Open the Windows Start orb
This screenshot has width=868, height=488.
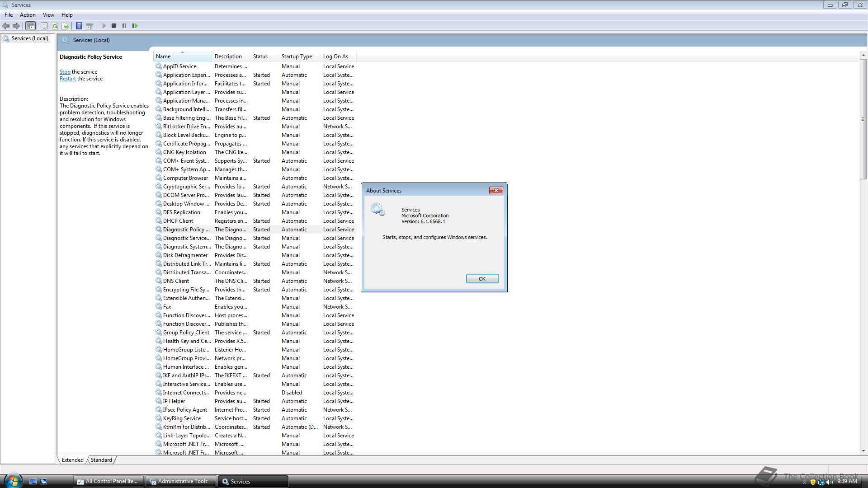[x=13, y=481]
